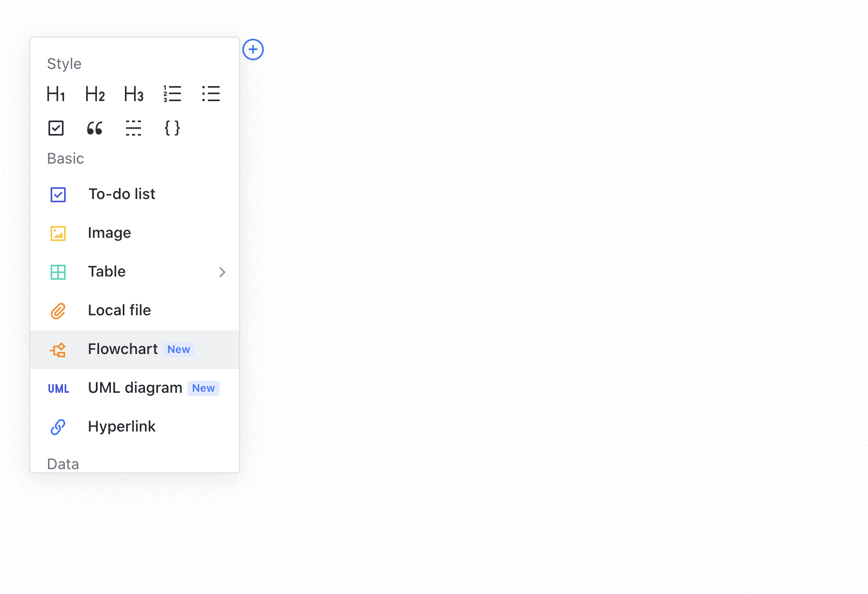
Task: Click the blue plus insert button
Action: pyautogui.click(x=253, y=49)
